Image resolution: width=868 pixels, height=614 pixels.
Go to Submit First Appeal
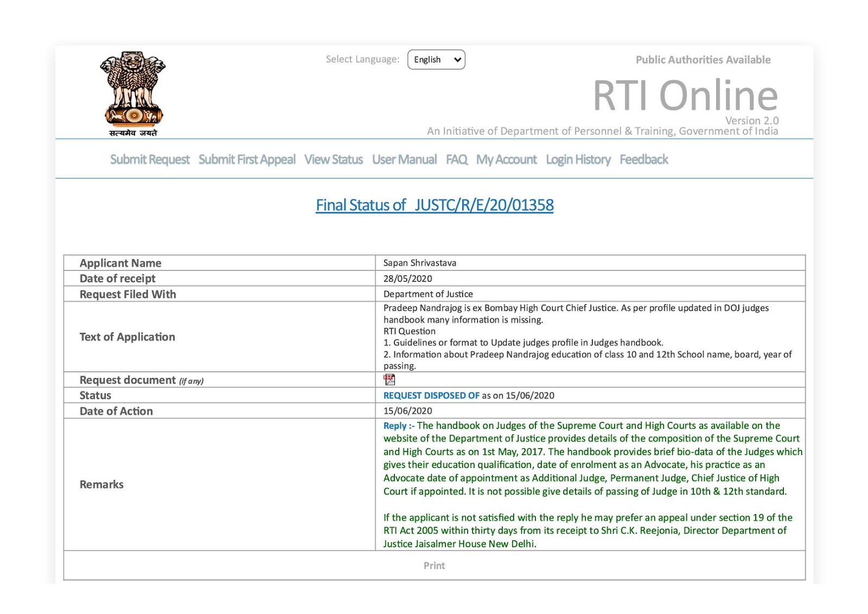(x=247, y=160)
